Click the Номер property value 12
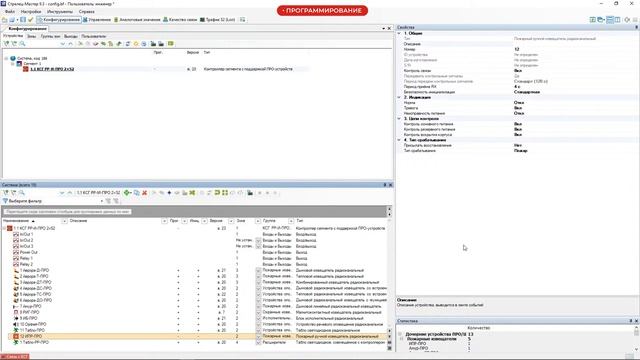The height and width of the screenshot is (360, 640). 517,49
